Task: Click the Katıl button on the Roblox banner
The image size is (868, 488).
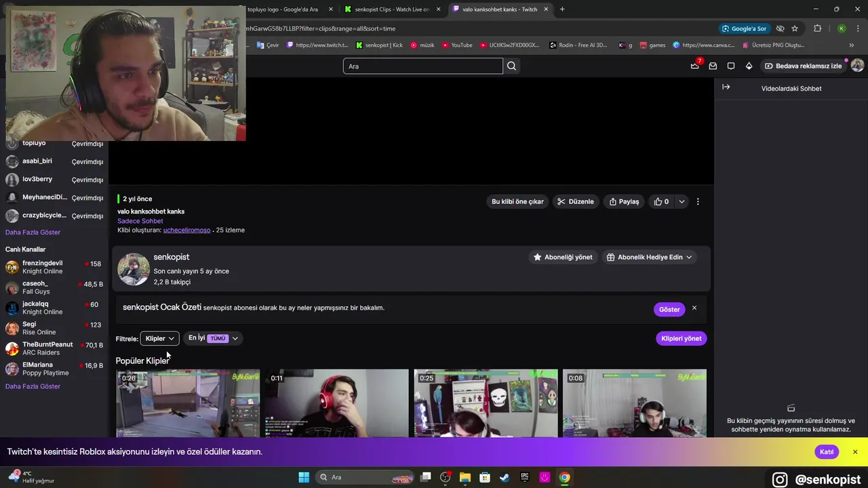Action: (827, 452)
